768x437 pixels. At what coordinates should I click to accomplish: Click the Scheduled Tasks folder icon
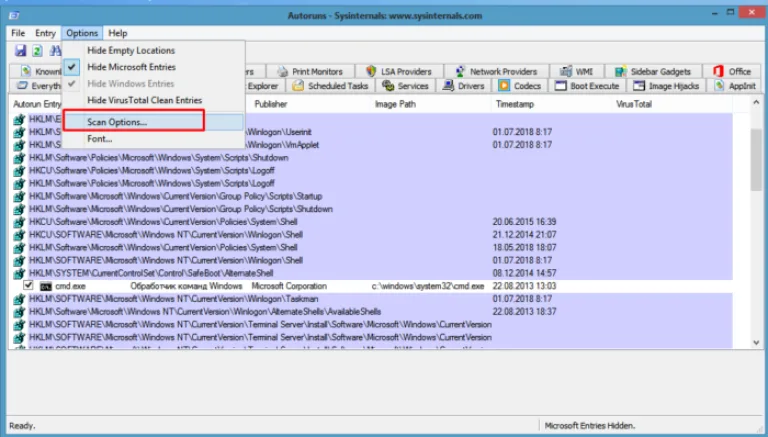tap(298, 86)
